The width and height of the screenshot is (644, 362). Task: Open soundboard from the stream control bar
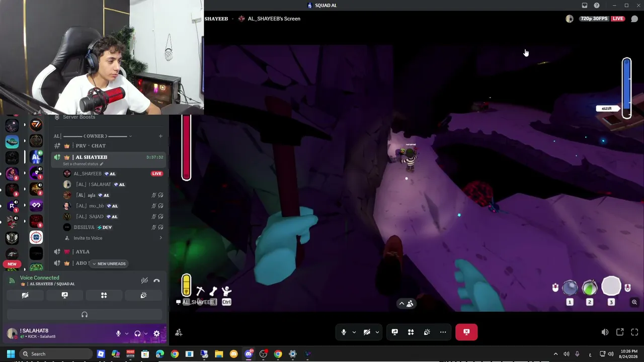click(427, 332)
